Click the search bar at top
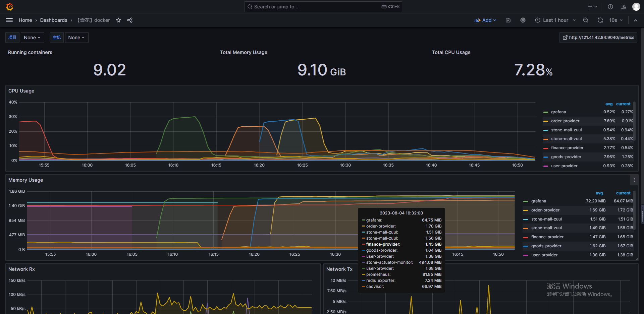The width and height of the screenshot is (644, 314). (323, 6)
